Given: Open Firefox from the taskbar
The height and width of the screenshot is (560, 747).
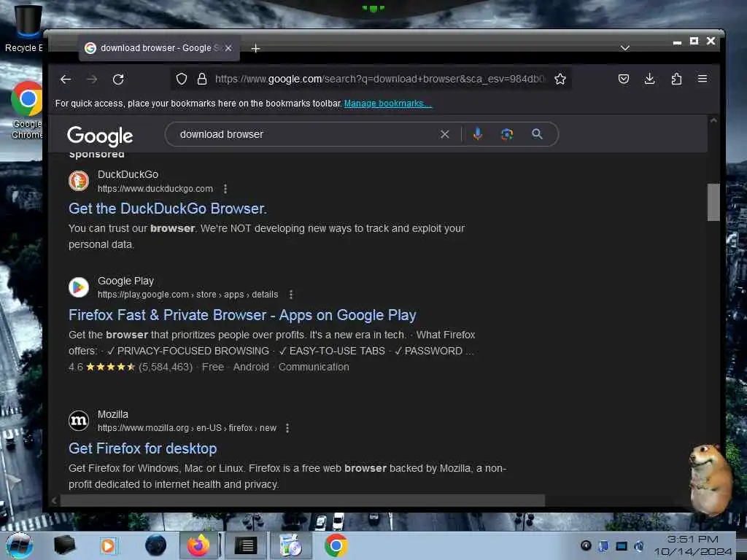Looking at the screenshot, I should pos(198,545).
